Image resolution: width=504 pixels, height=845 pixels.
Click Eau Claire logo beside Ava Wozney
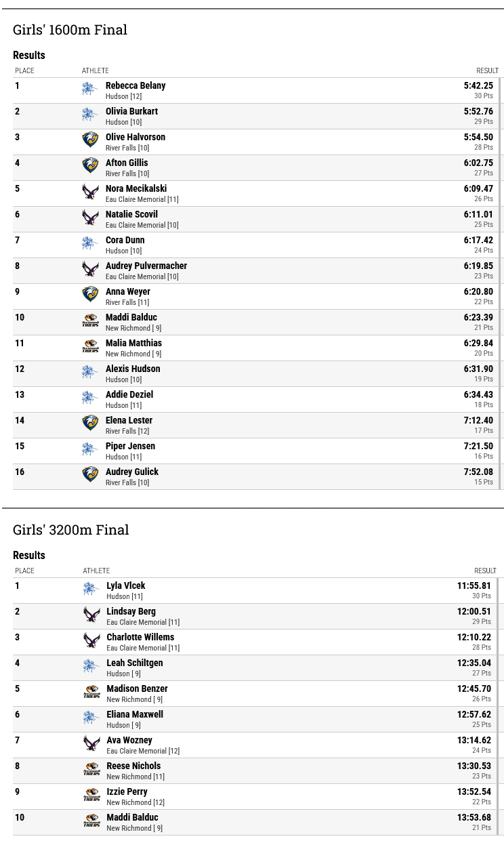click(91, 743)
